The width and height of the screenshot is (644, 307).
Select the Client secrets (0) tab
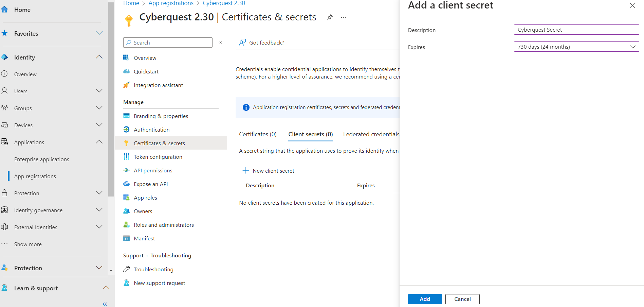point(311,134)
